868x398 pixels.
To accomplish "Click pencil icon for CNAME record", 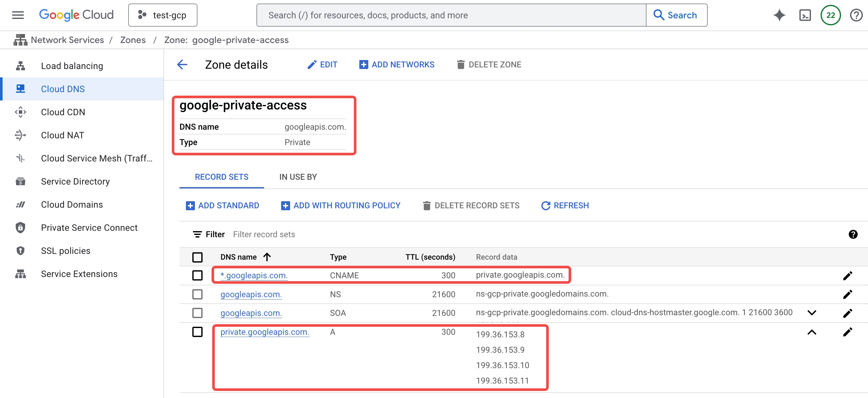I will click(847, 276).
